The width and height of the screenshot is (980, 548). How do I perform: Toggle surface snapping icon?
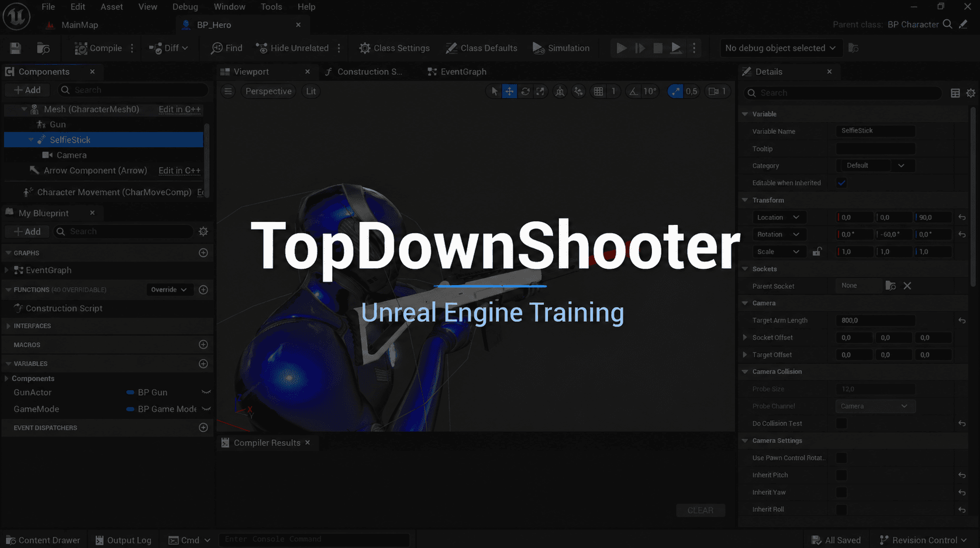pyautogui.click(x=578, y=91)
